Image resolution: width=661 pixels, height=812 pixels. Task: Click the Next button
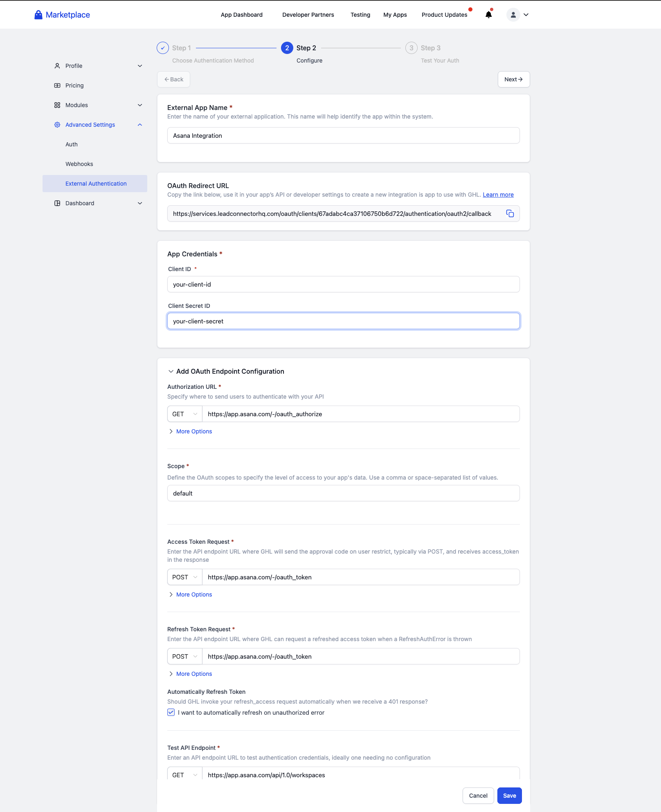click(x=513, y=79)
